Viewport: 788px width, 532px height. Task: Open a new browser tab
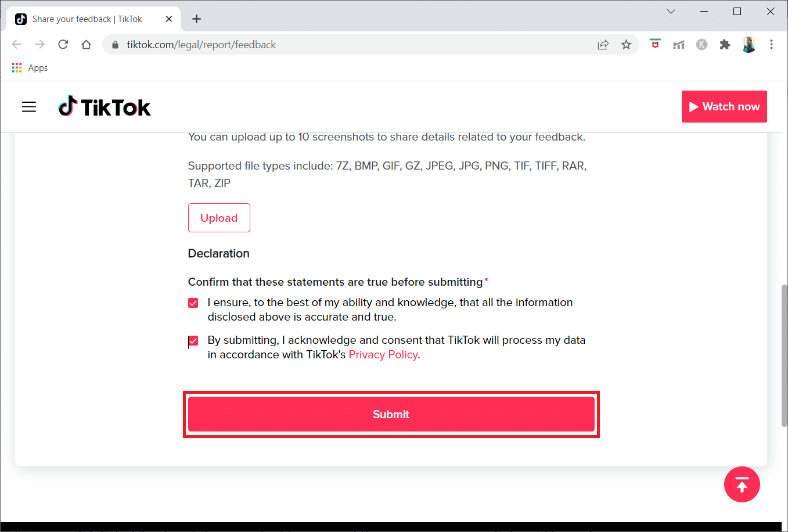coord(197,19)
